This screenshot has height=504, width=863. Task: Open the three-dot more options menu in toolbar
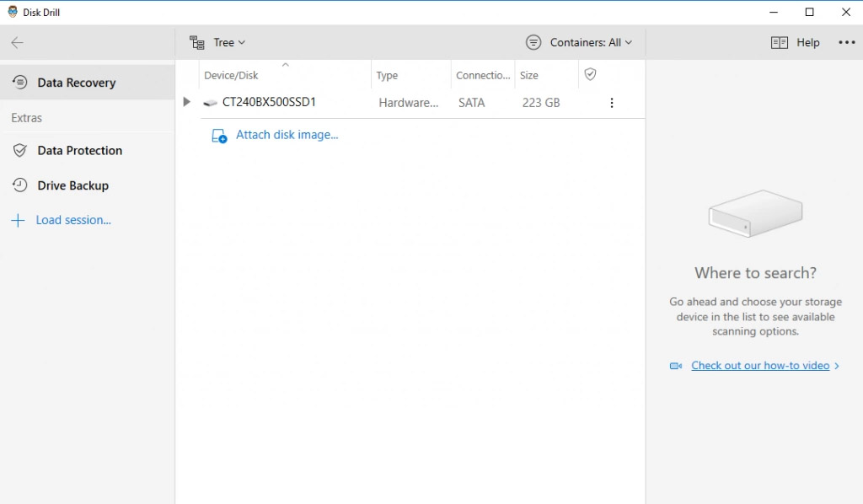tap(846, 42)
